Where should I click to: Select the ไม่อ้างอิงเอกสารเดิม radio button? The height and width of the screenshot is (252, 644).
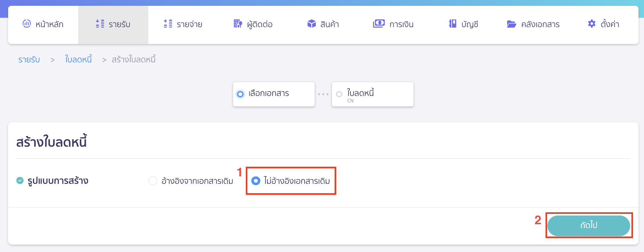pos(256,181)
